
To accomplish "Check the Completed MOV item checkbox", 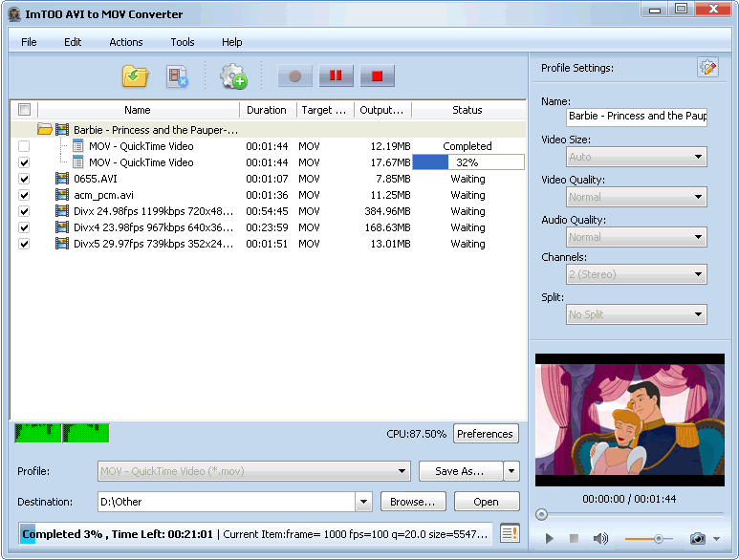I will (x=24, y=146).
